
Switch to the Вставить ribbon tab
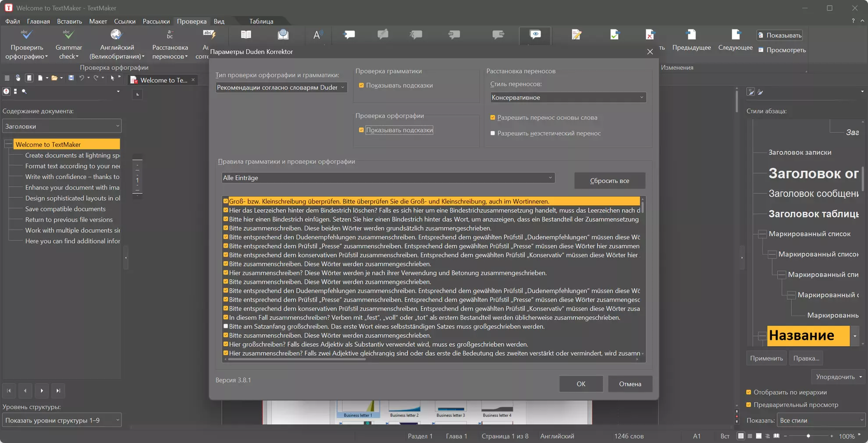tap(69, 21)
